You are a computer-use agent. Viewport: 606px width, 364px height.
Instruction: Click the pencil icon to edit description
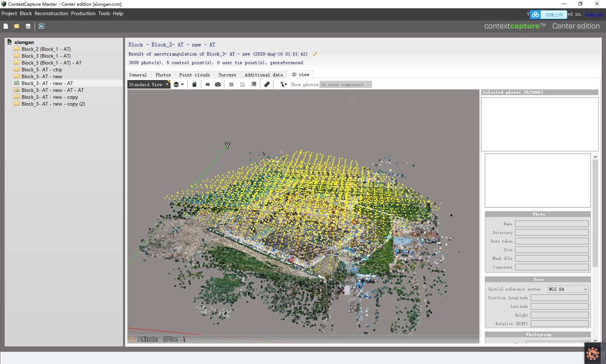tap(315, 54)
